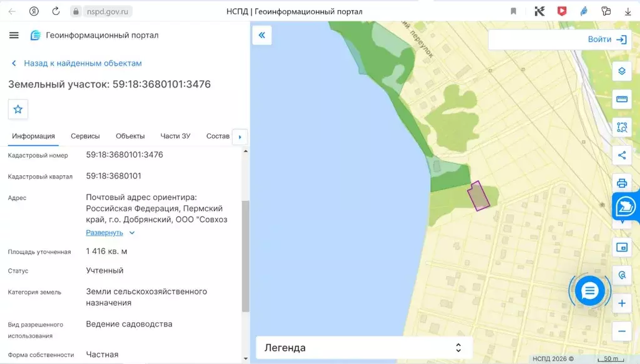Open the chat support bubble
Image resolution: width=640 pixels, height=364 pixels.
[x=590, y=291]
